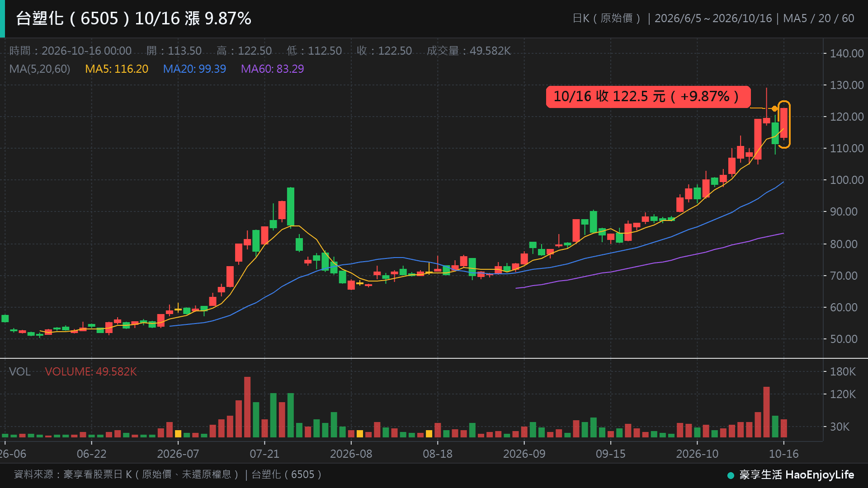Click the 08-18 date axis label
This screenshot has height=488, width=868.
pos(438,454)
